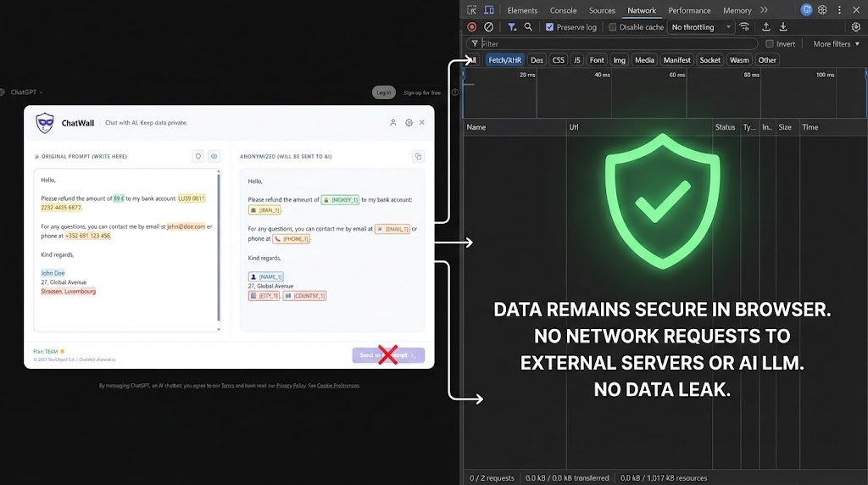Open ChatWall settings gear
This screenshot has height=485, width=868.
(409, 123)
